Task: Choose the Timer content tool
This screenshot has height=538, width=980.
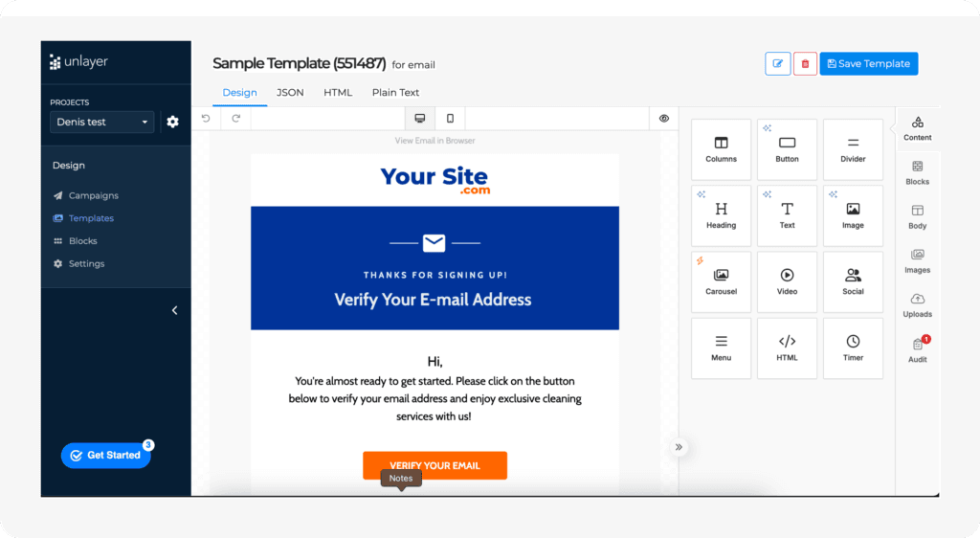Action: pyautogui.click(x=853, y=347)
